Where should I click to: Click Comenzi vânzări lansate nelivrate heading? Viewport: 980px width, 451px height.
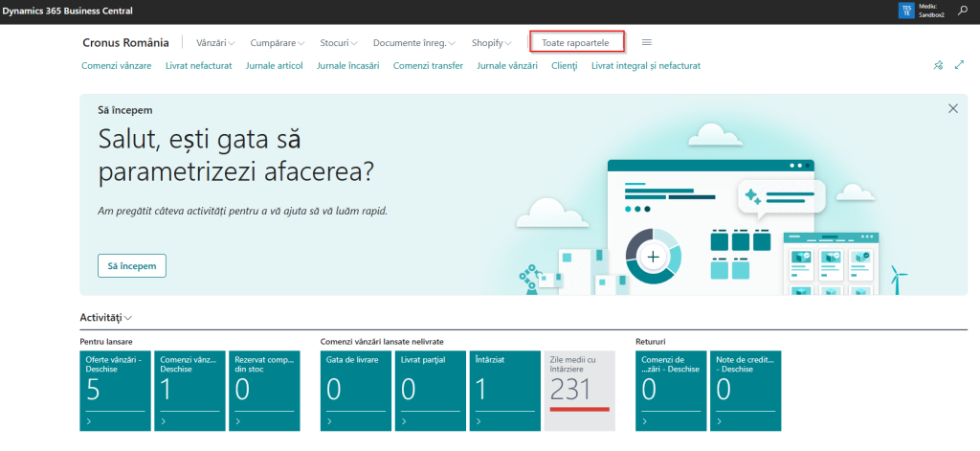coord(382,342)
